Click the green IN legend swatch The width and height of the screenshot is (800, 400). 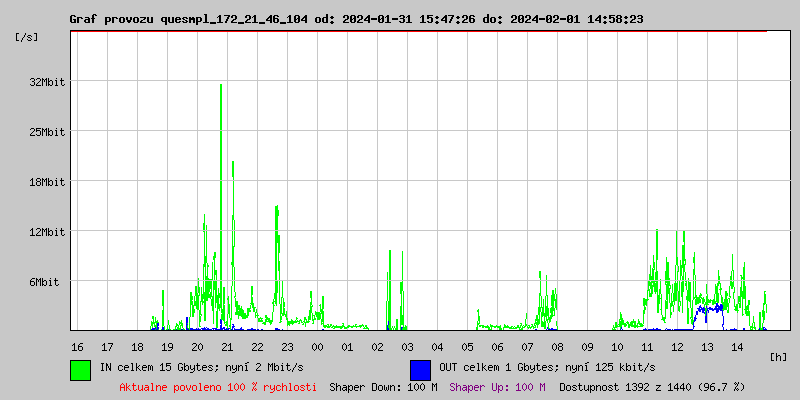tap(80, 369)
